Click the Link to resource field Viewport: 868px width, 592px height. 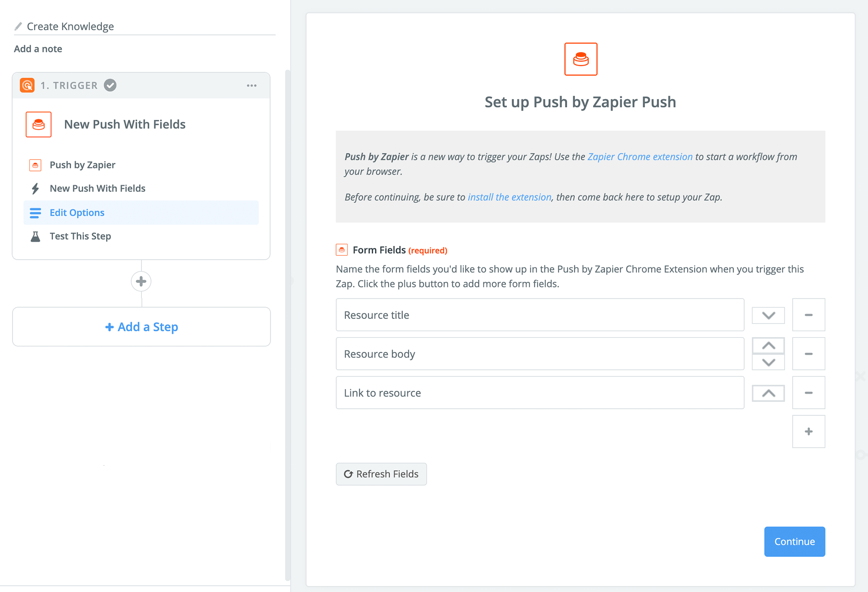[540, 392]
